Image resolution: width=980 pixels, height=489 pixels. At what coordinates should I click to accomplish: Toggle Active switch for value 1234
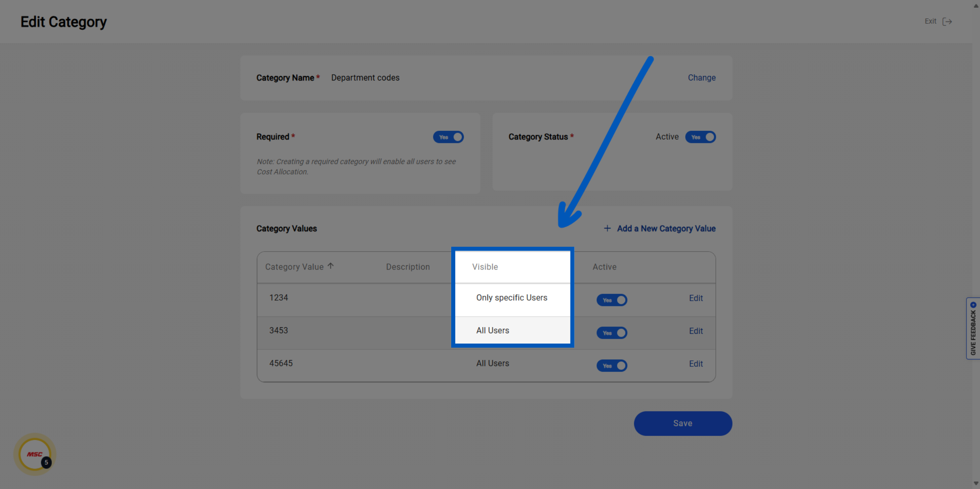612,300
